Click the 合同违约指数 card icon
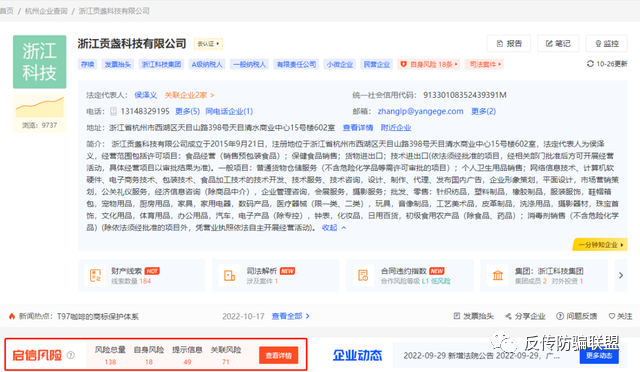The image size is (640, 372). click(363, 275)
